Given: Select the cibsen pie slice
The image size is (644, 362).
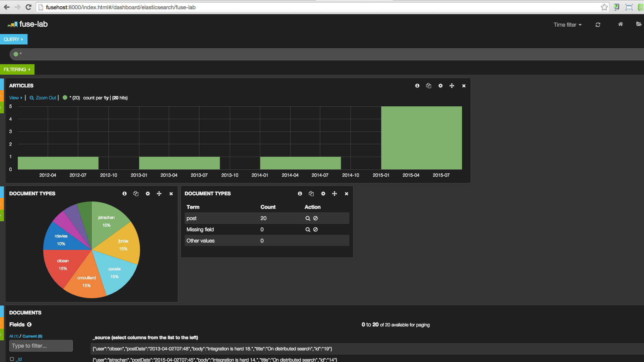Looking at the screenshot, I should pos(63,265).
